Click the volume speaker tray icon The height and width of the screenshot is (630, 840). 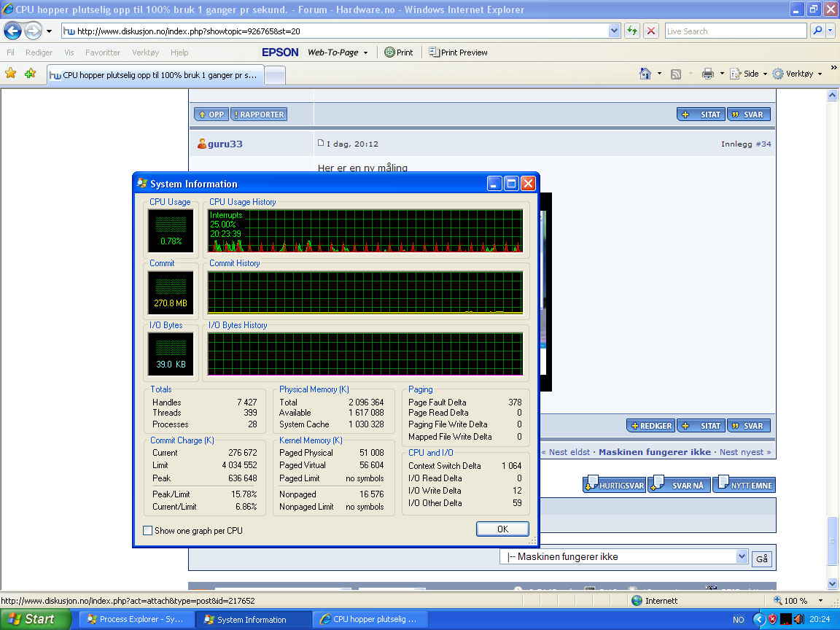pos(798,619)
